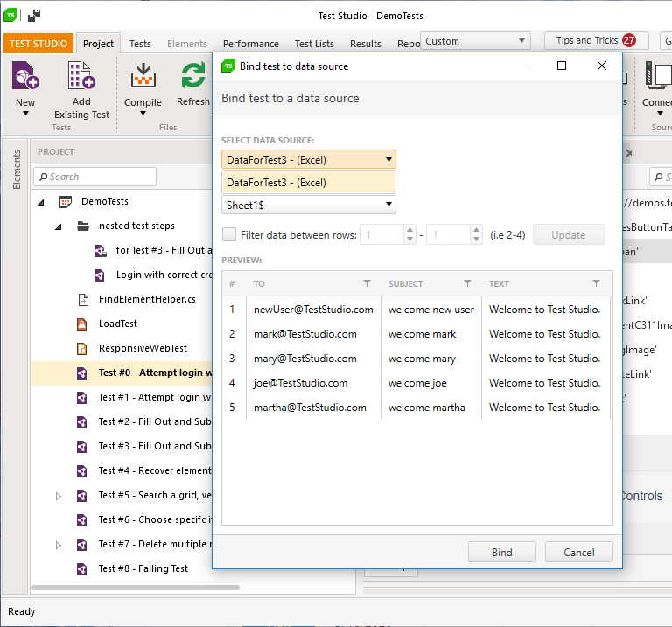Select row with mark@TestStudio.com
The height and width of the screenshot is (627, 672).
[x=416, y=334]
